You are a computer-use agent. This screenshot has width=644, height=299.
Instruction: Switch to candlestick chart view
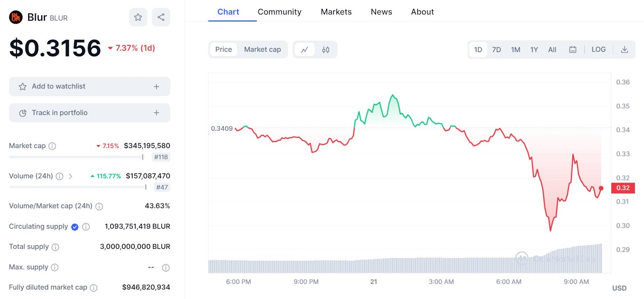coord(326,49)
